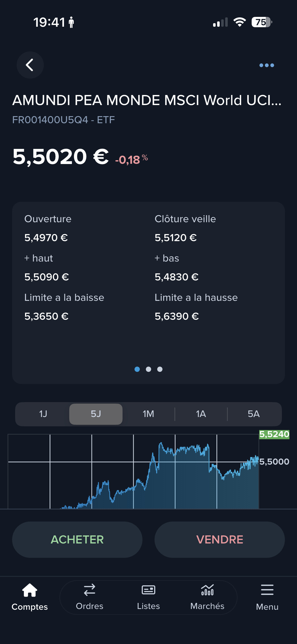The height and width of the screenshot is (644, 297).
Task: Tap the back arrow button
Action: pos(30,65)
